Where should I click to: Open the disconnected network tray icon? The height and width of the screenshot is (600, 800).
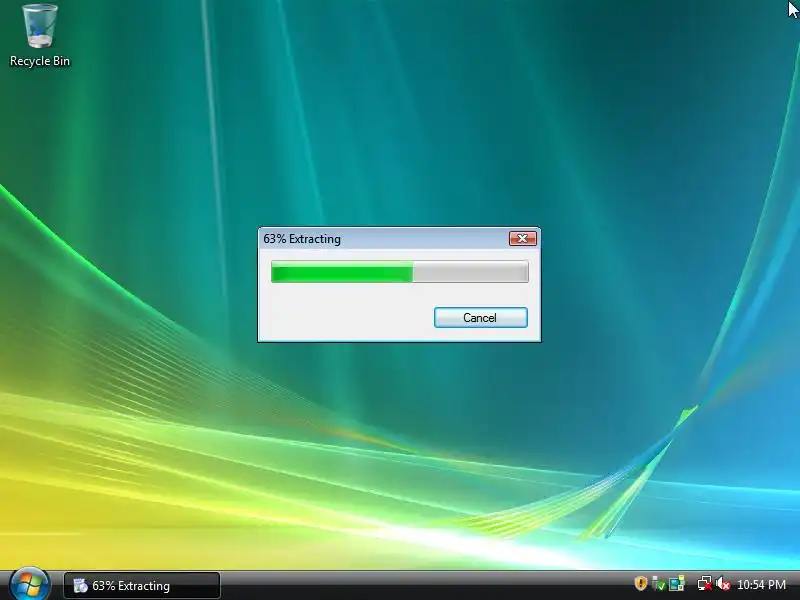coord(705,583)
